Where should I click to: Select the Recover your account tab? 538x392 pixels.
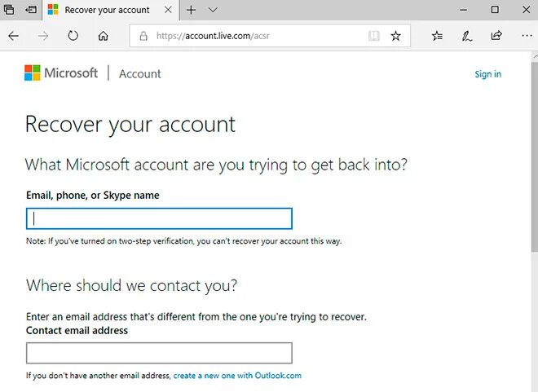[106, 10]
